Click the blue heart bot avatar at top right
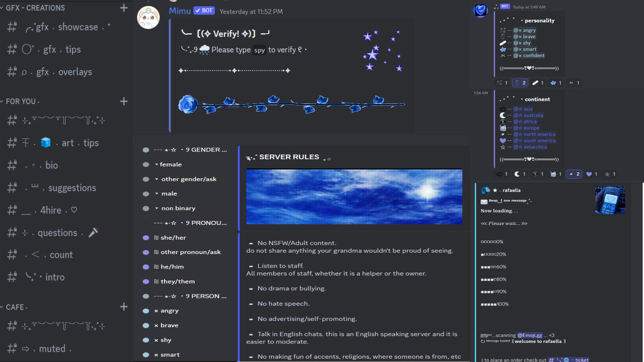 click(x=480, y=10)
